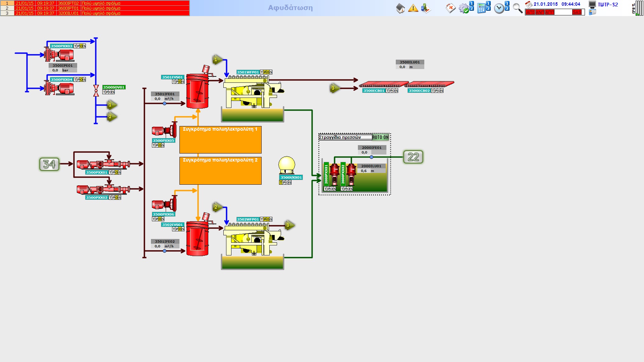
Task: Toggle the AUTO ON mode indicator
Action: click(x=380, y=137)
